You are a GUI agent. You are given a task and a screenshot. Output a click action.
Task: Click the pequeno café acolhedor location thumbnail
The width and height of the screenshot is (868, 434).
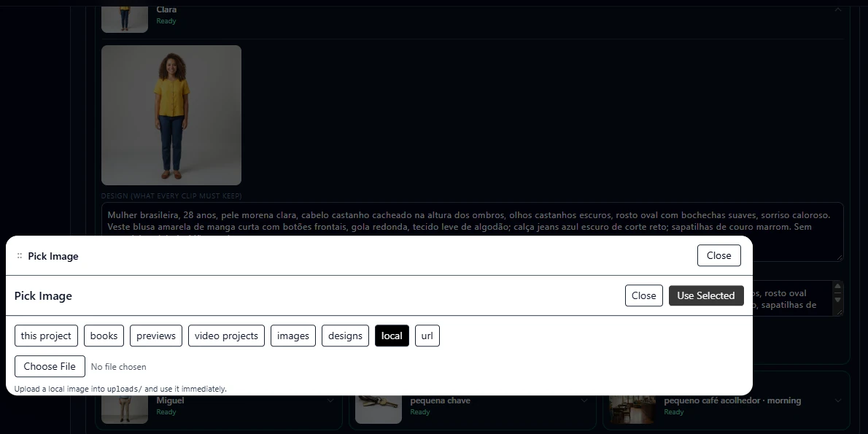pos(632,409)
